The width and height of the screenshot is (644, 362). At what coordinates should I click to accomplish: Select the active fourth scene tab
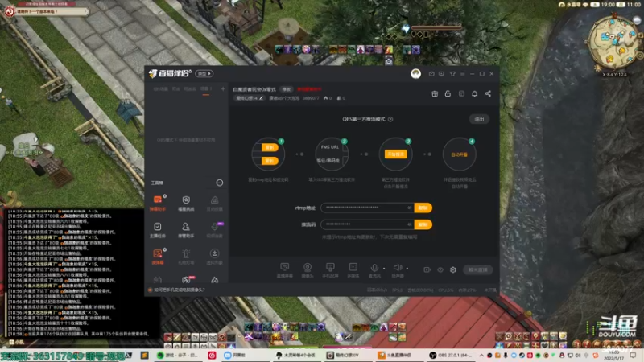click(x=206, y=89)
